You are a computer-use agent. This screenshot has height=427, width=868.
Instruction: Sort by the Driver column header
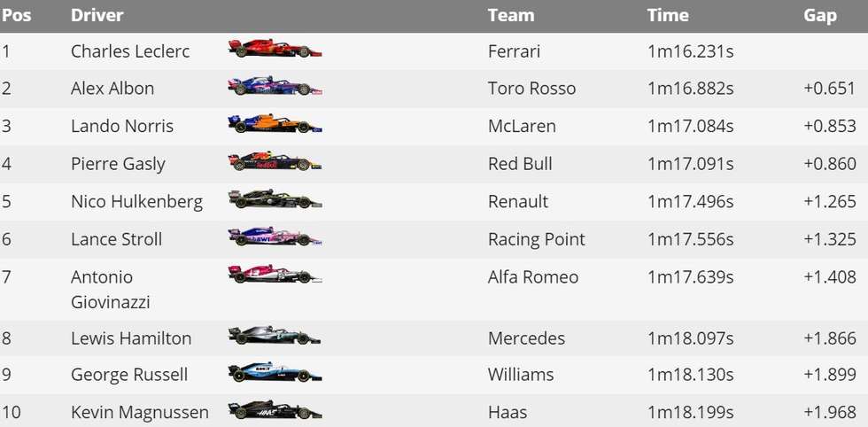click(x=97, y=16)
